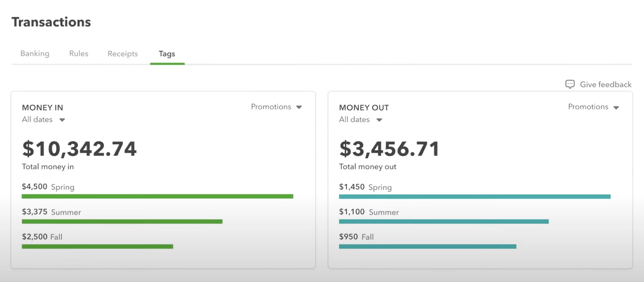This screenshot has height=282, width=644.
Task: Open the Give feedback link
Action: [605, 85]
